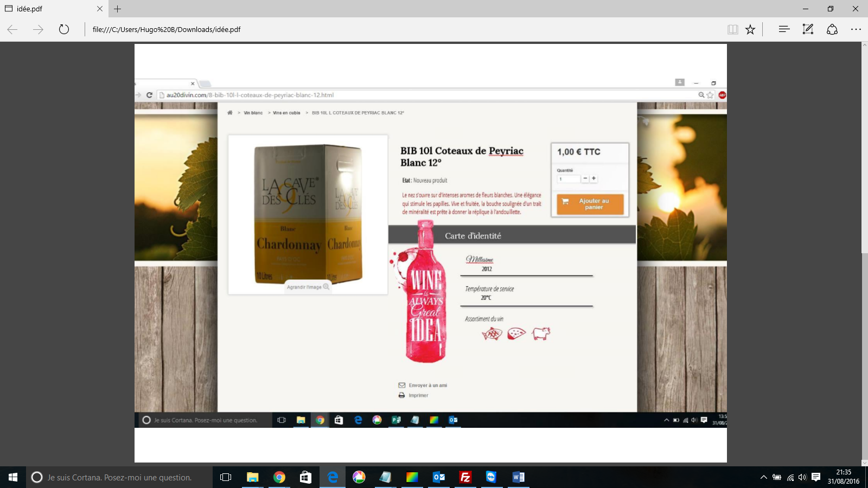868x488 pixels.
Task: Click the Millésime value "2012"
Action: point(487,269)
